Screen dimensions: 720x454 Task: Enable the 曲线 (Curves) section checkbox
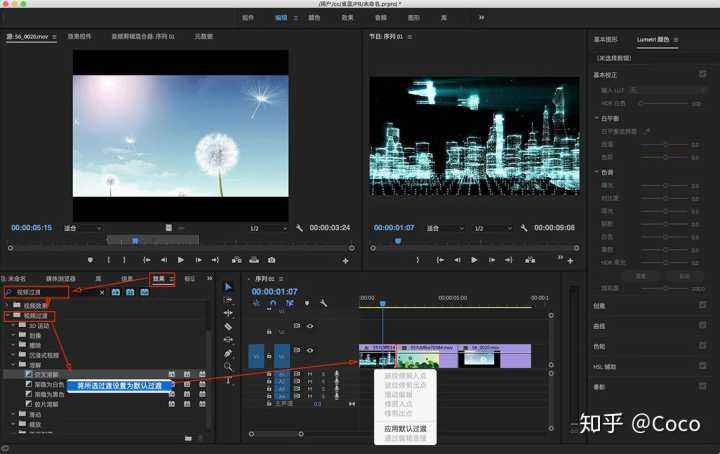pyautogui.click(x=702, y=324)
